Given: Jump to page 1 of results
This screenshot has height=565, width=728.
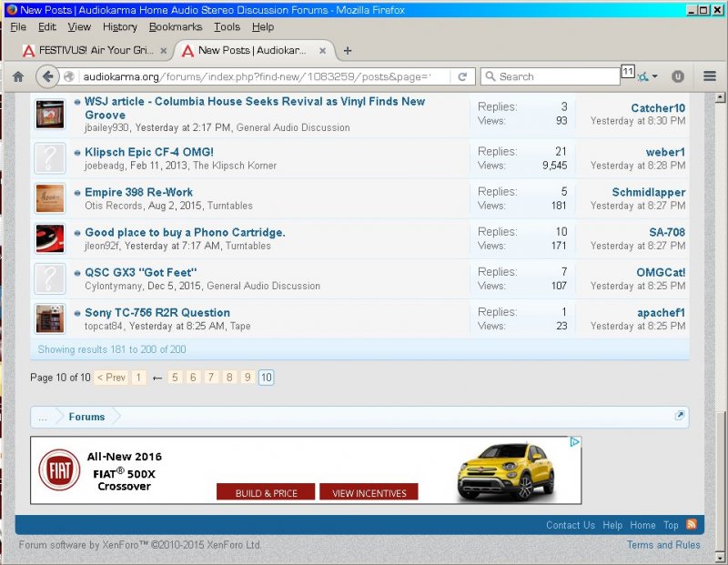Looking at the screenshot, I should point(138,378).
